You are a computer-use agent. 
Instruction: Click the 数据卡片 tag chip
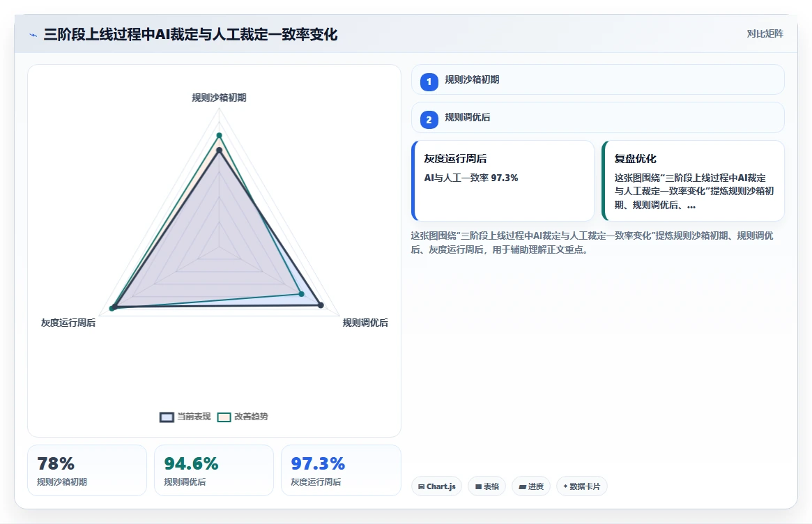pos(581,486)
